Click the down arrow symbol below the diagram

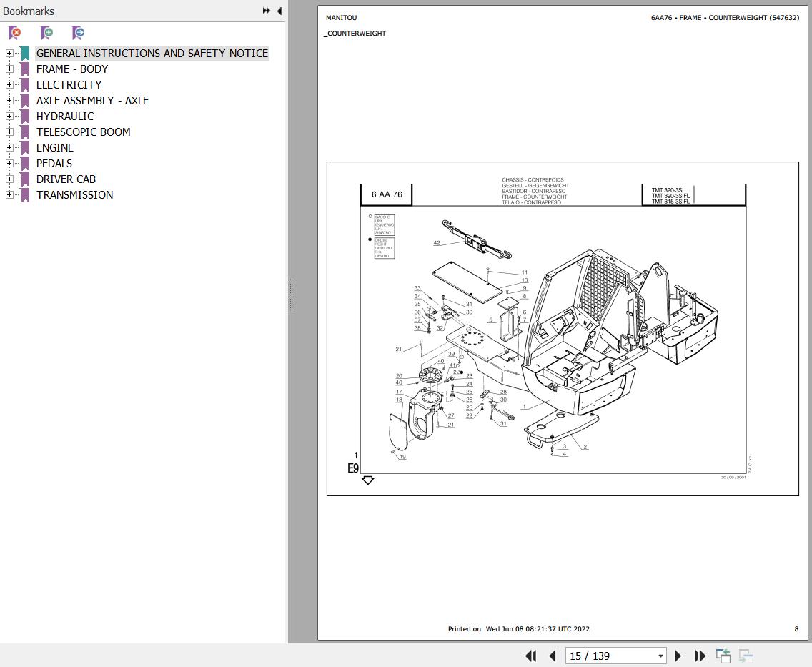(x=367, y=480)
